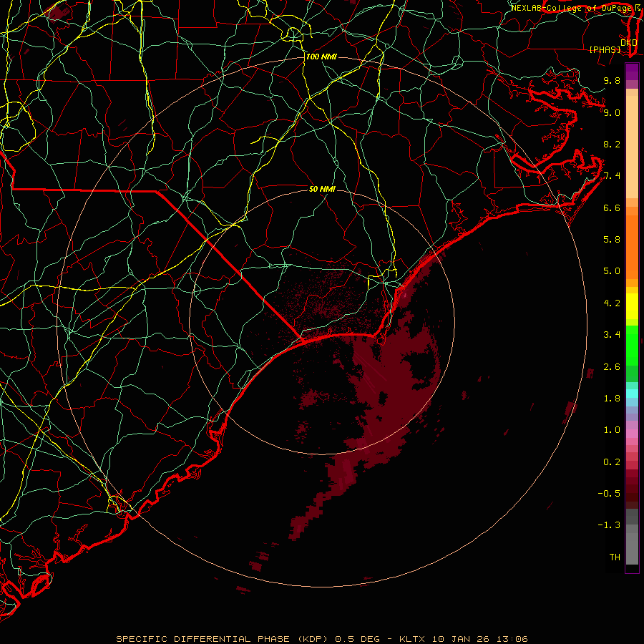
Task: Click "0.5 DEG" elevation in the caption
Action: tap(357, 639)
